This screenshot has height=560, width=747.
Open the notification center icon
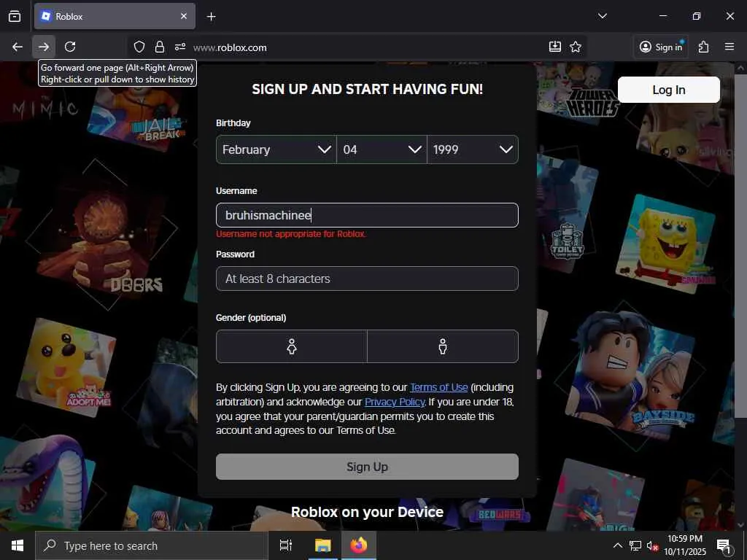[724, 545]
